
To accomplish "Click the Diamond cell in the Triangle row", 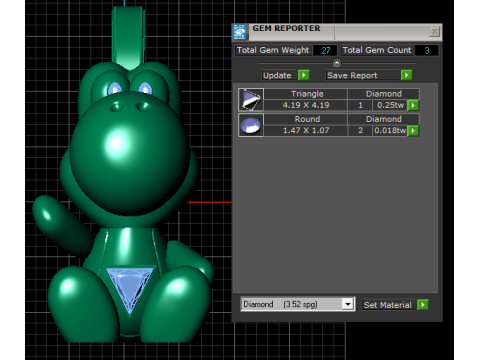I will point(383,94).
